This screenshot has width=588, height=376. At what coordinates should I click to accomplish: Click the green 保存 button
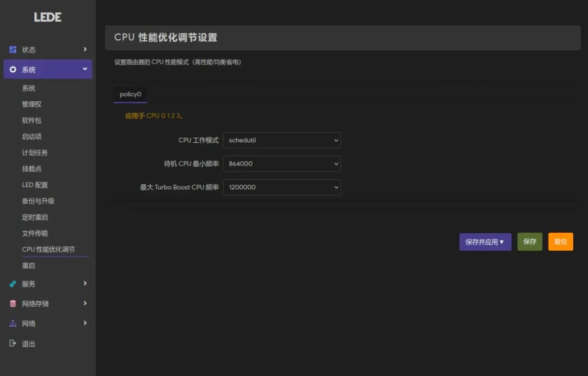tap(530, 242)
